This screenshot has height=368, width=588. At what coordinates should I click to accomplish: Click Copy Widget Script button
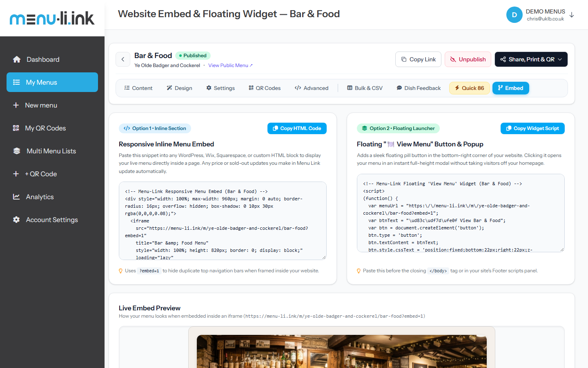pyautogui.click(x=532, y=128)
